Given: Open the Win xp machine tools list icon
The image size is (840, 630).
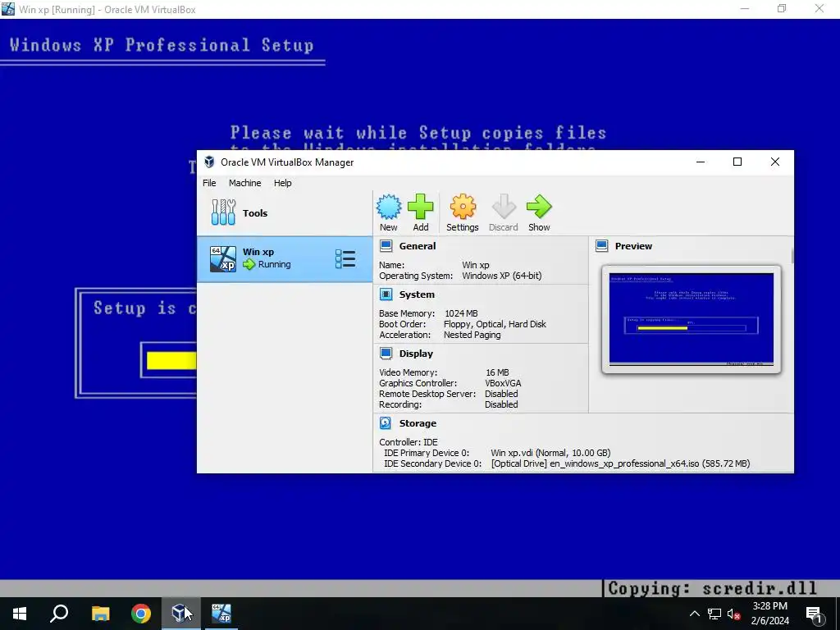Looking at the screenshot, I should pos(345,258).
